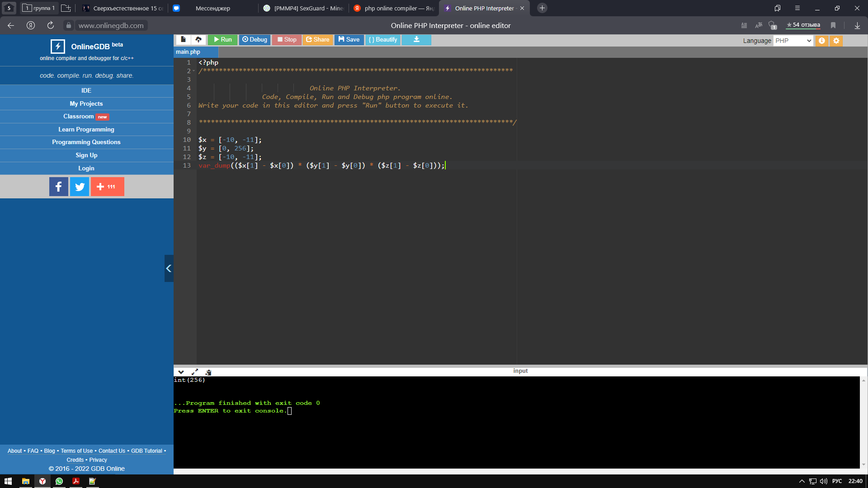Viewport: 868px width, 488px height.
Task: Click the clear console icon
Action: click(208, 372)
